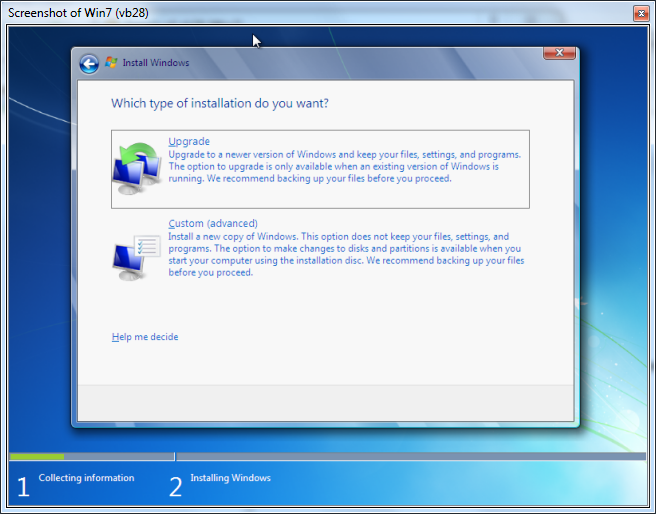
Task: Click the Upgrade option computer icon
Action: [x=137, y=169]
